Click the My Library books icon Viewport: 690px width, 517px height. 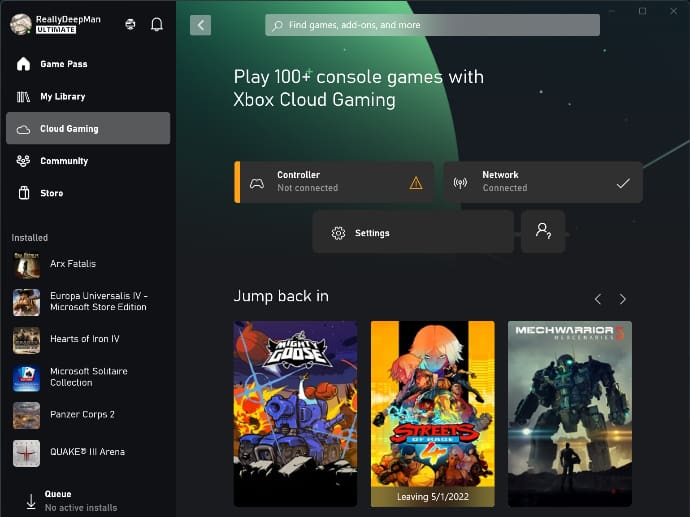pyautogui.click(x=23, y=96)
